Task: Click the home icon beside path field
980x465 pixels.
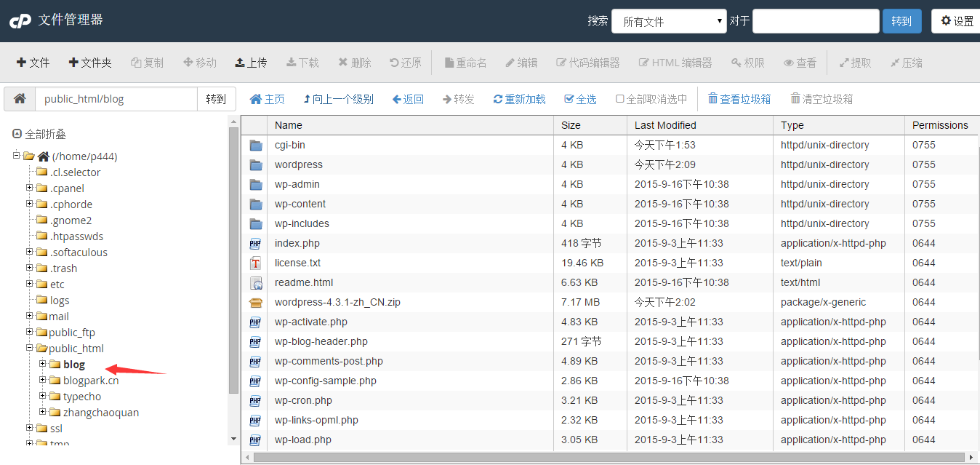Action: tap(20, 99)
